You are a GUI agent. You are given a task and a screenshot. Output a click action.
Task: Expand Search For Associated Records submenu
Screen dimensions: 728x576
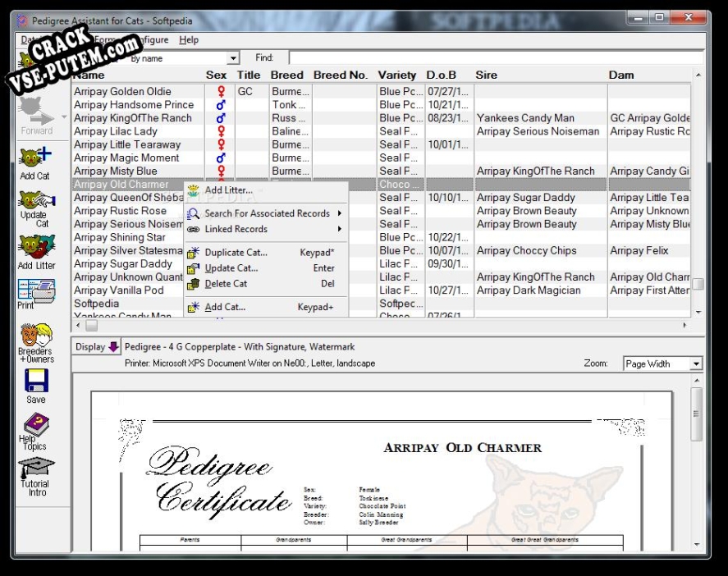[x=266, y=213]
